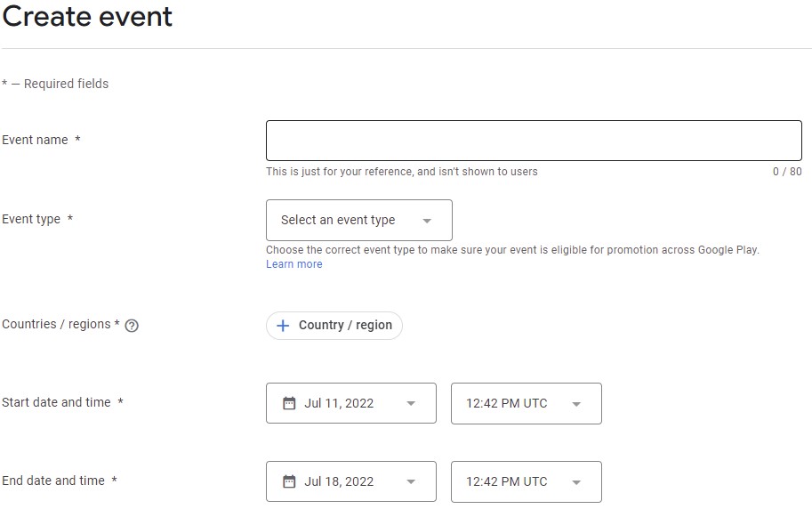The width and height of the screenshot is (812, 517).
Task: Click the plus icon on the Country / region chip
Action: (x=282, y=325)
